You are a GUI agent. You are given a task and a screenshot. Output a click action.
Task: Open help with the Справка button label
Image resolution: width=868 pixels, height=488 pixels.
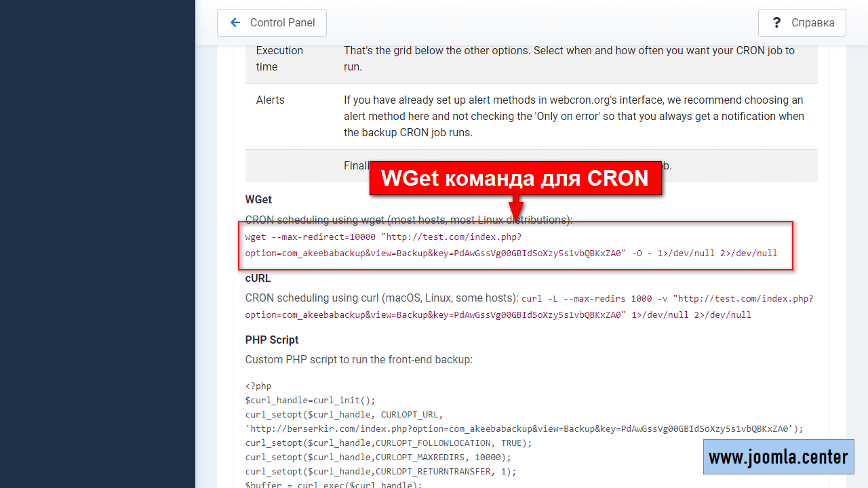(x=812, y=22)
